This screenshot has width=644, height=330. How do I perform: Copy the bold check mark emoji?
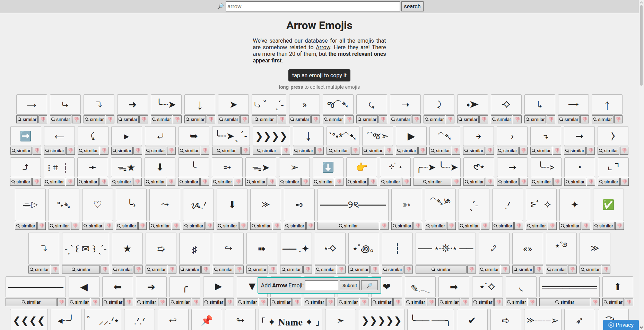(x=472, y=320)
